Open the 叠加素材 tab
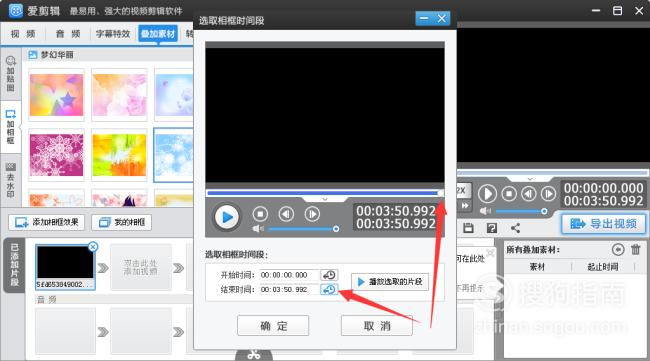This screenshot has width=650, height=361. click(158, 34)
